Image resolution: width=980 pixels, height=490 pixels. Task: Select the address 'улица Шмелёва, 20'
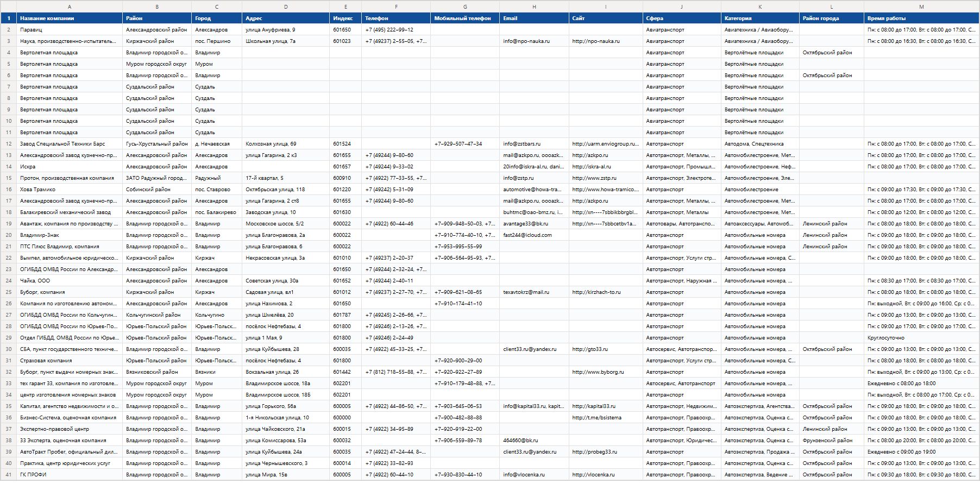286,315
